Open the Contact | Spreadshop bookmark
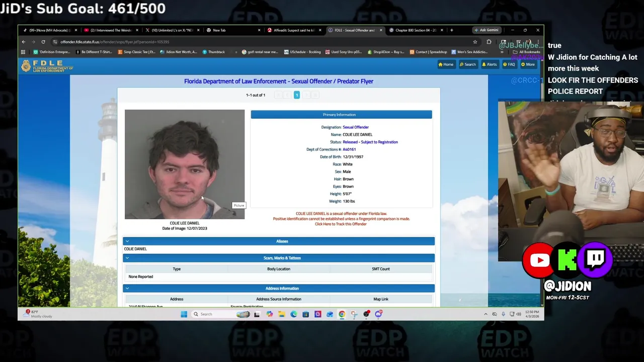 click(x=428, y=52)
